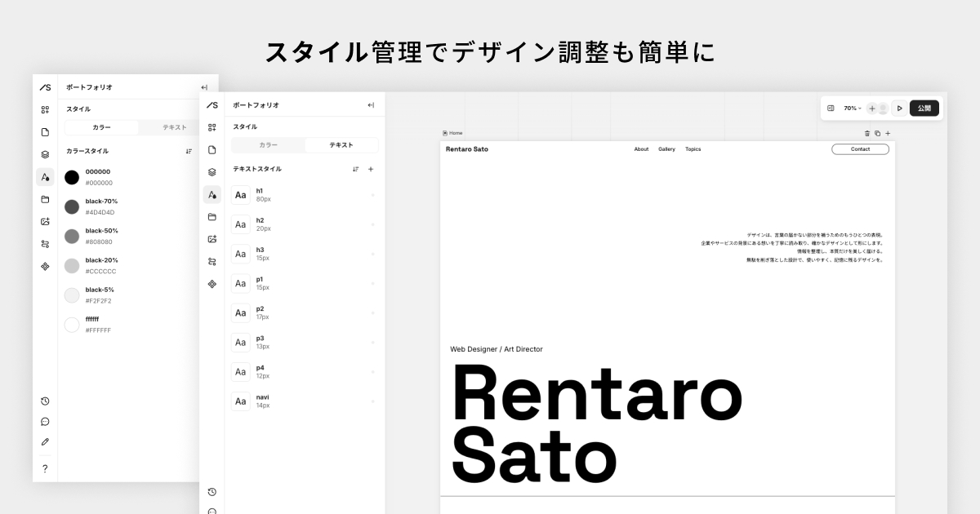Open history icon in front panel sidebar
Image resolution: width=980 pixels, height=514 pixels.
(x=212, y=492)
